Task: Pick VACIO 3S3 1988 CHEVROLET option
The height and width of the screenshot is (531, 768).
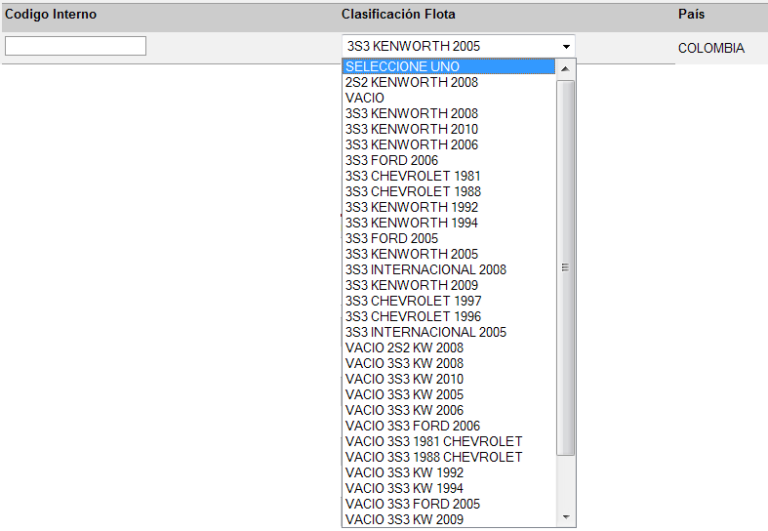Action: pyautogui.click(x=433, y=457)
